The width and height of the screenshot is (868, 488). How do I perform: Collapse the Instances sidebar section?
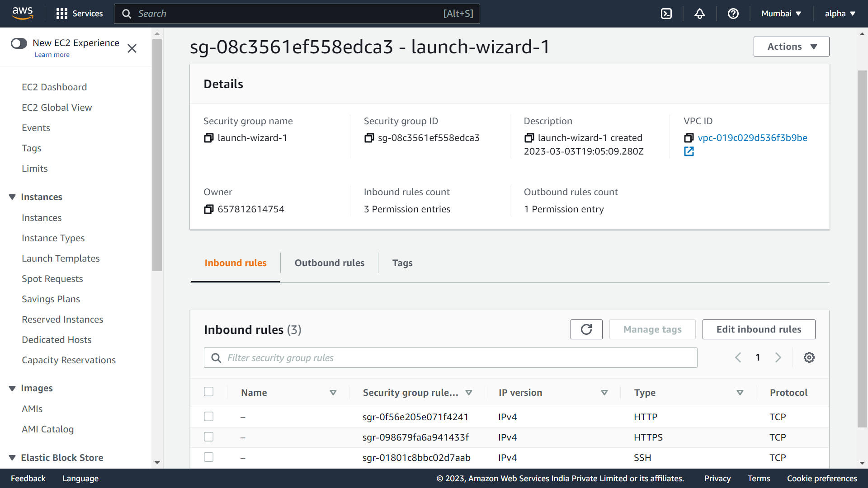(12, 197)
